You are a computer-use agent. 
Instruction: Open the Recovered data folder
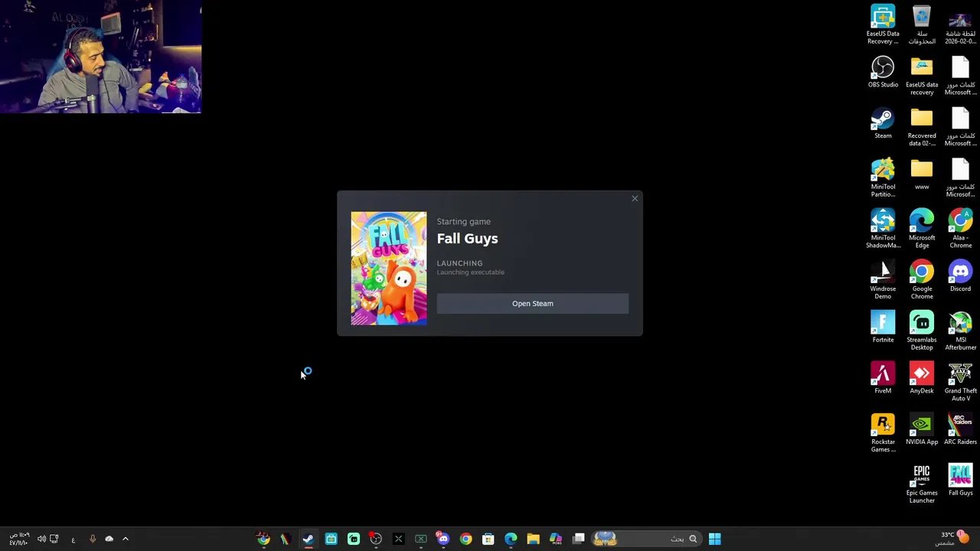pos(922,127)
